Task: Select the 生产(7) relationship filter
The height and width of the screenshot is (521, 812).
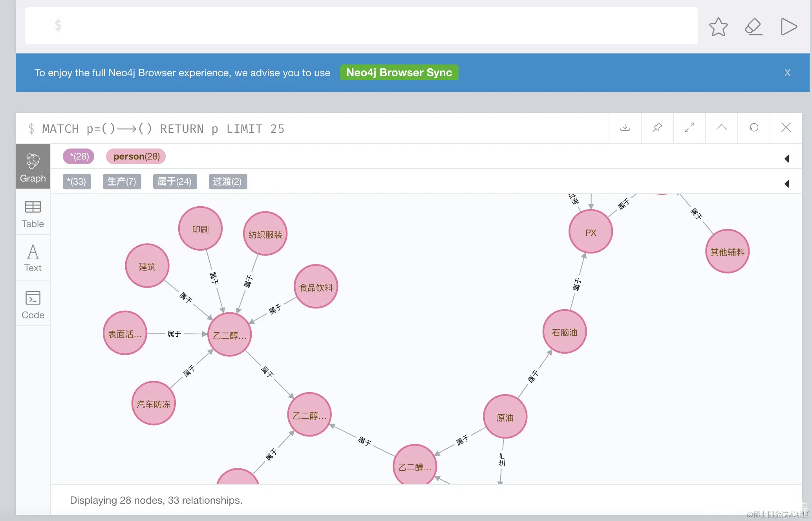Action: (122, 182)
